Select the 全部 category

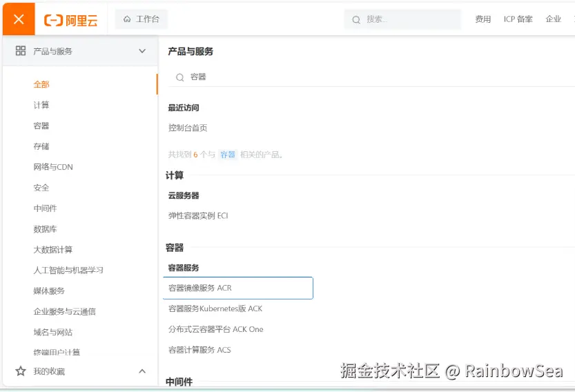click(41, 84)
